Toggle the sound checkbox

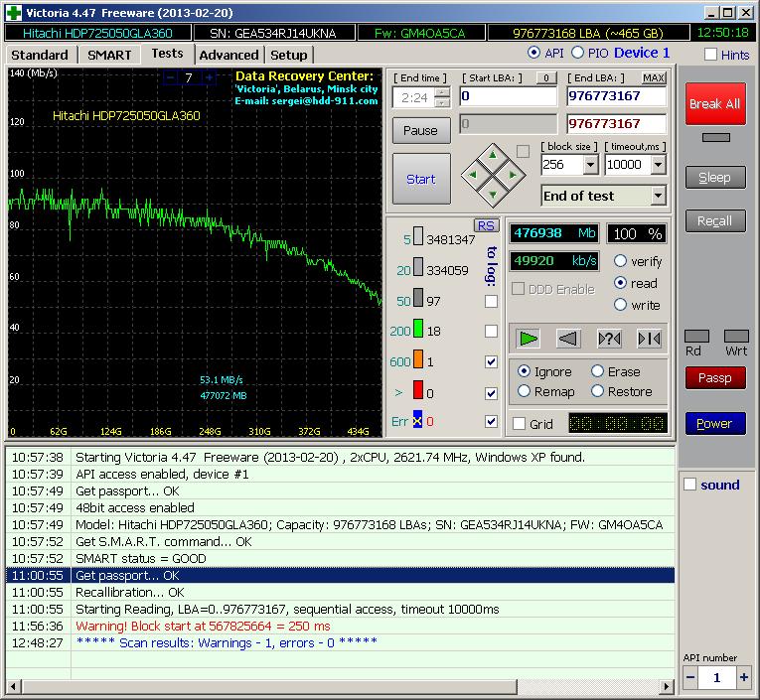(690, 485)
